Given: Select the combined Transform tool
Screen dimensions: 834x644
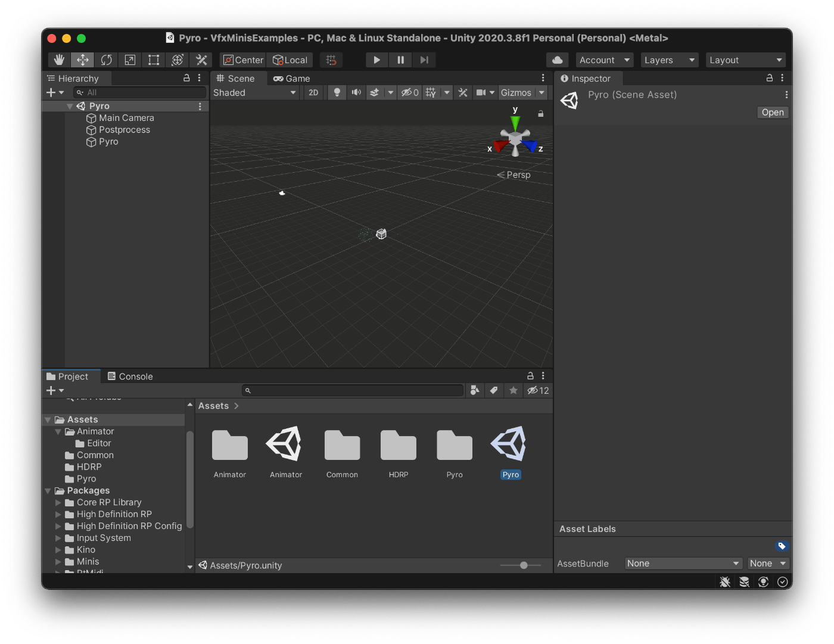Looking at the screenshot, I should pyautogui.click(x=178, y=60).
